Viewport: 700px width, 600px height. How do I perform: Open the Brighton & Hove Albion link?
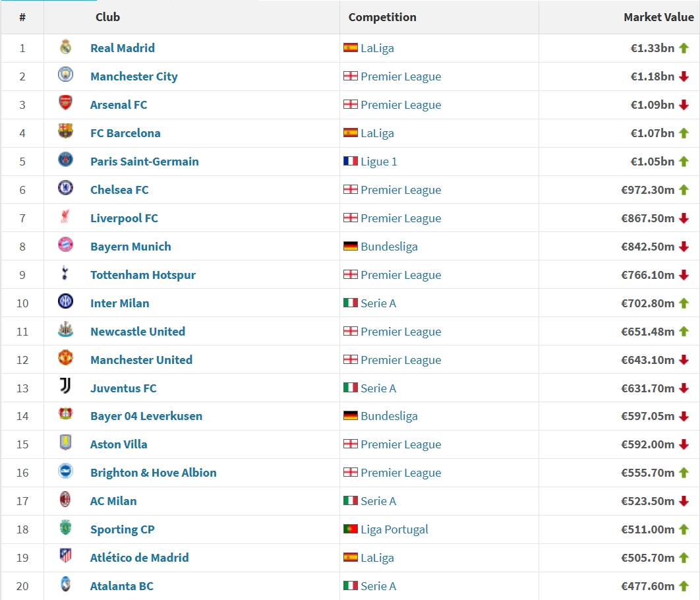click(x=153, y=473)
